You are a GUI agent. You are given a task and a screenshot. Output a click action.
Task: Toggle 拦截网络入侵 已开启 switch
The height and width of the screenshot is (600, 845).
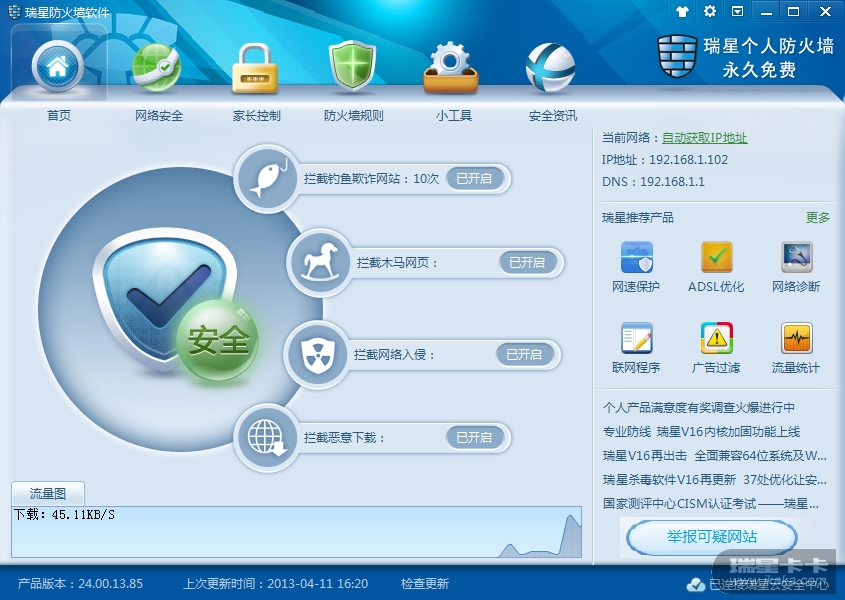pos(524,354)
